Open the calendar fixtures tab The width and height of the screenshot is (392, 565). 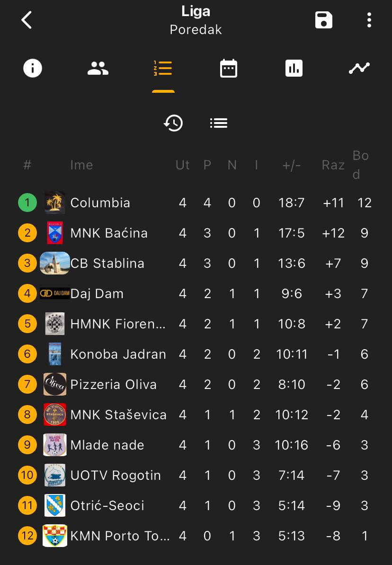(x=229, y=68)
